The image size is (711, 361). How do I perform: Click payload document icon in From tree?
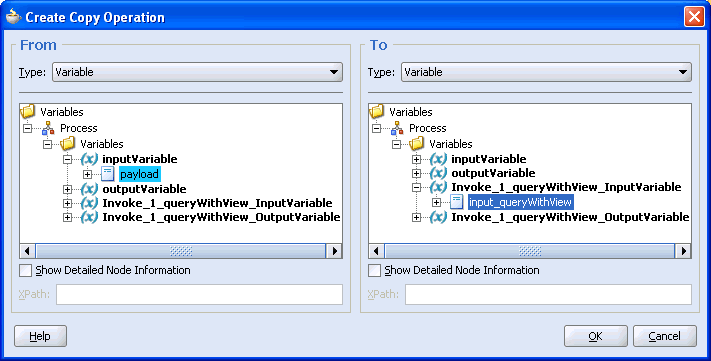coord(107,174)
